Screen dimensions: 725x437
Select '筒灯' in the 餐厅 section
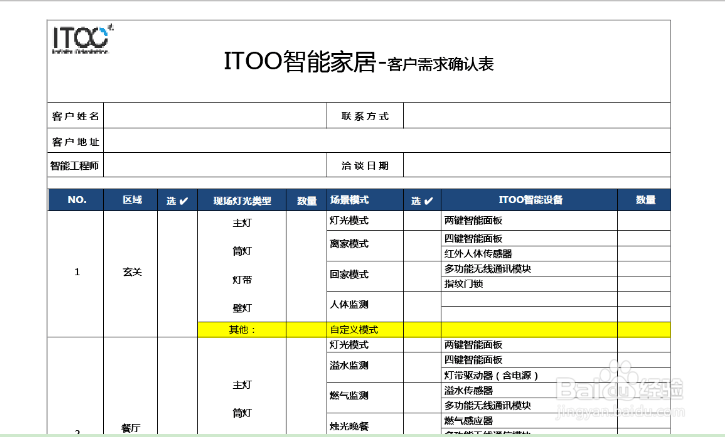point(242,413)
